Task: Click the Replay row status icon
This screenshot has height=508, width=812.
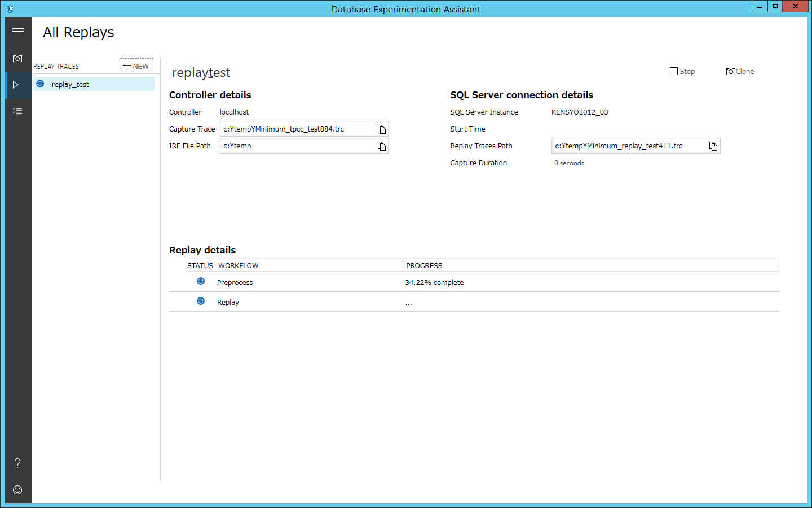Action: pyautogui.click(x=201, y=301)
